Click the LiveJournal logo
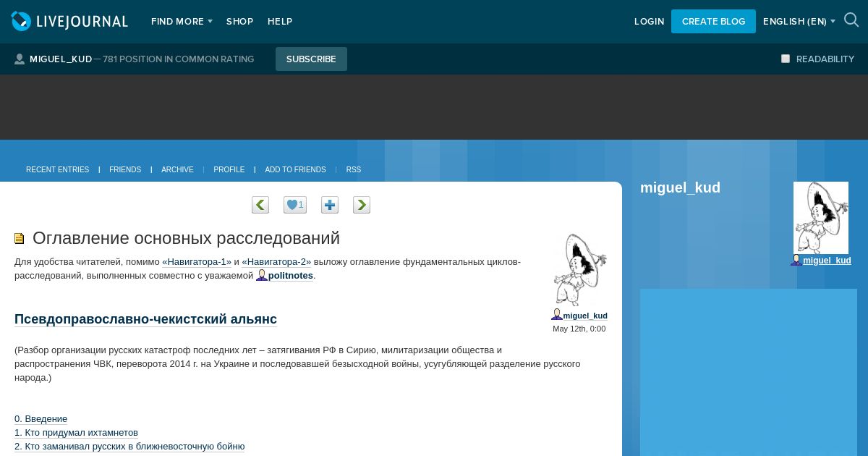The image size is (868, 456). click(x=69, y=22)
